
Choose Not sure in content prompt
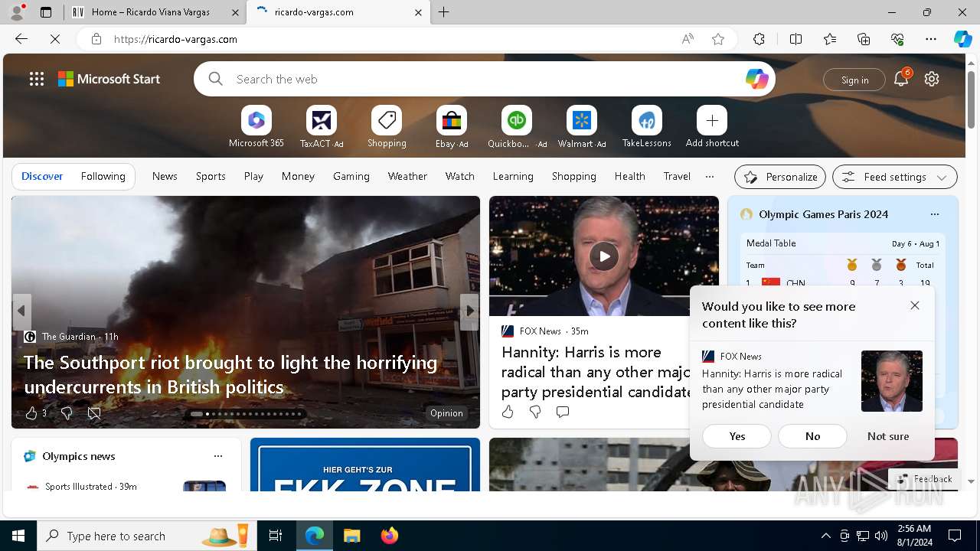click(x=888, y=436)
